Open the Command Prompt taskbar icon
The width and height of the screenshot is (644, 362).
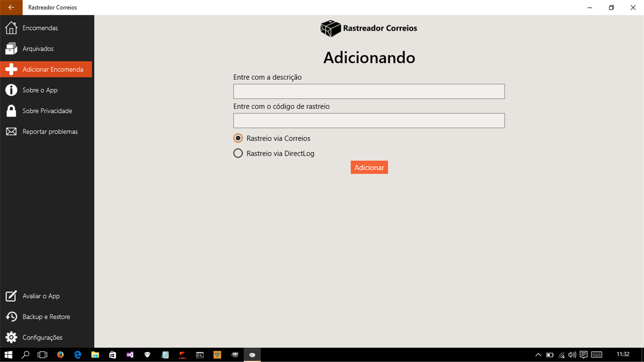(200, 355)
